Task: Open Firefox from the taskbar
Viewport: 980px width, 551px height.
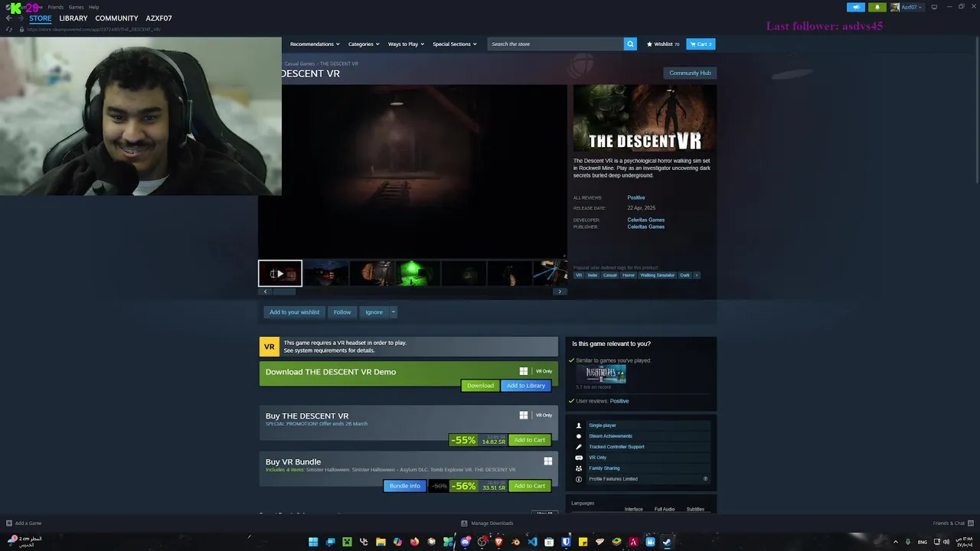Action: point(414,542)
